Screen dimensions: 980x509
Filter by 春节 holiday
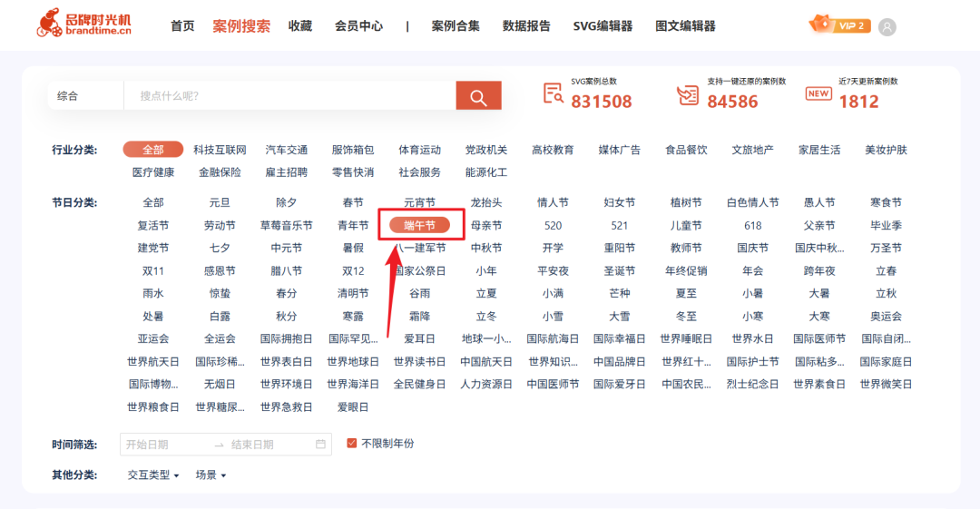tap(353, 202)
